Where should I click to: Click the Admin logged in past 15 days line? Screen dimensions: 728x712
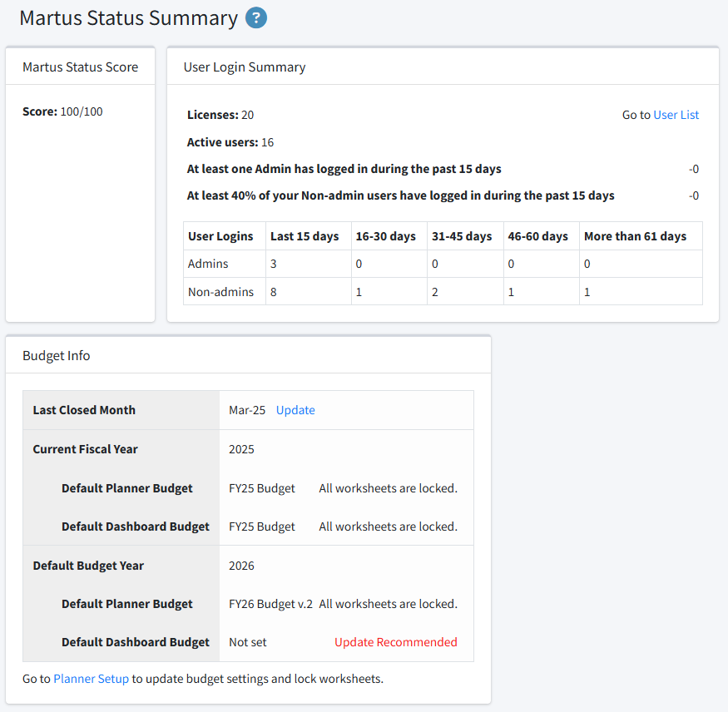click(344, 169)
